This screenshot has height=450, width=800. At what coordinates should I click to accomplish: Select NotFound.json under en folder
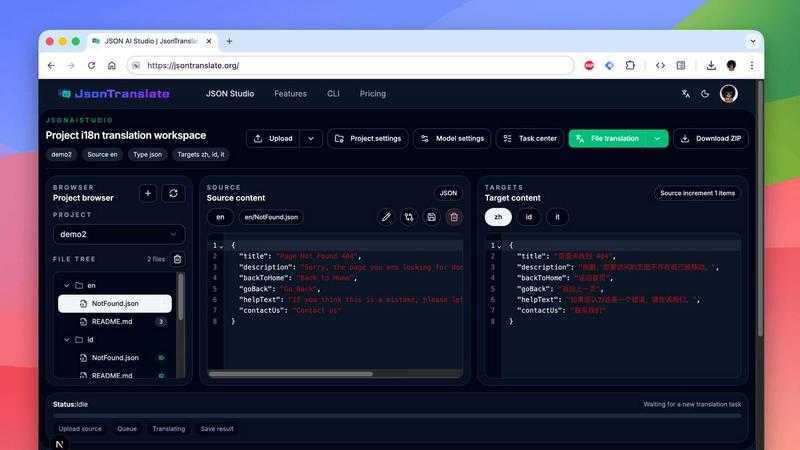[x=115, y=304]
